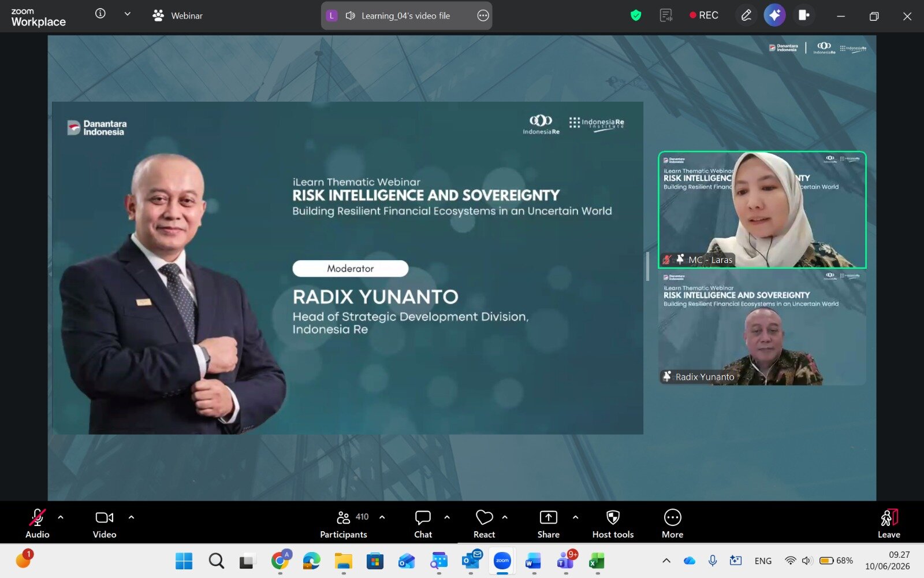
Task: Click the pin icon on MC - Laras tile
Action: pos(680,259)
